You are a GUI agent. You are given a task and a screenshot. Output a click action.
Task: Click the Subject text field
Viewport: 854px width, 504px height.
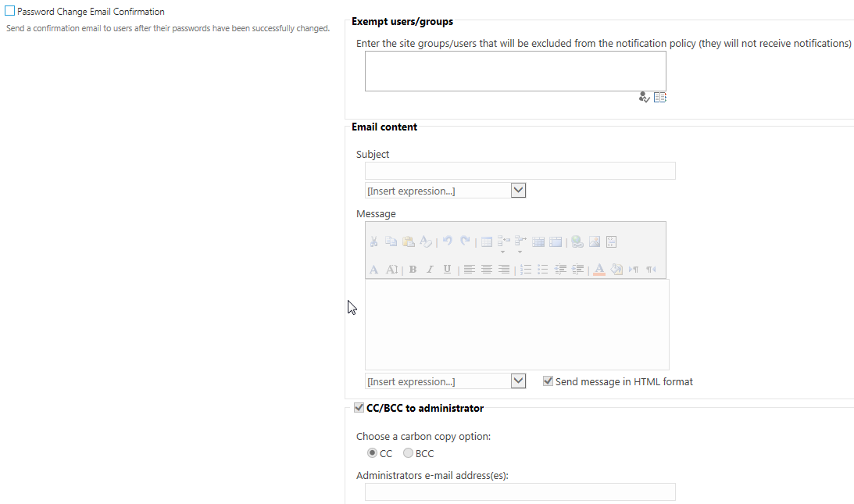coord(520,171)
